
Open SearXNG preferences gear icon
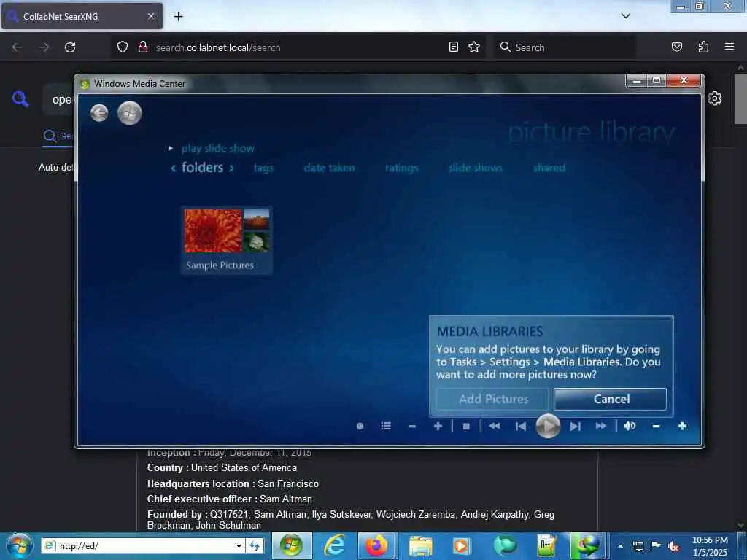click(715, 98)
